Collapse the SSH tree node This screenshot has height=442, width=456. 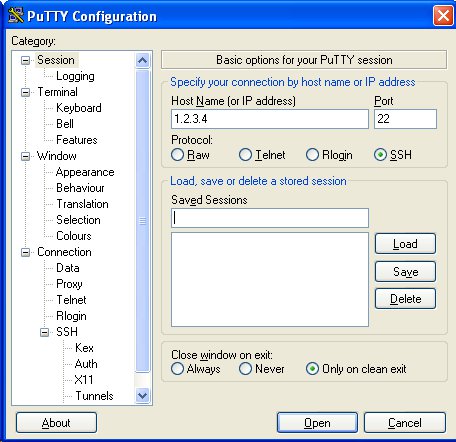click(x=44, y=332)
